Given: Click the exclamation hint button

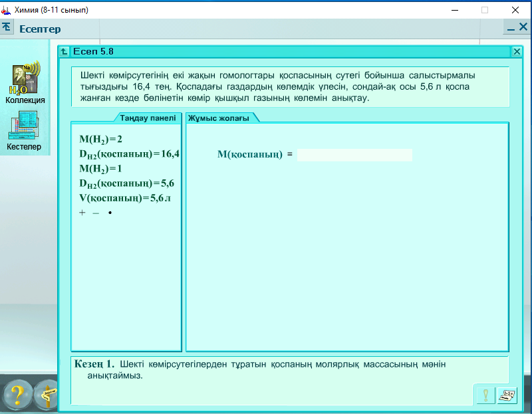Looking at the screenshot, I should tap(485, 395).
